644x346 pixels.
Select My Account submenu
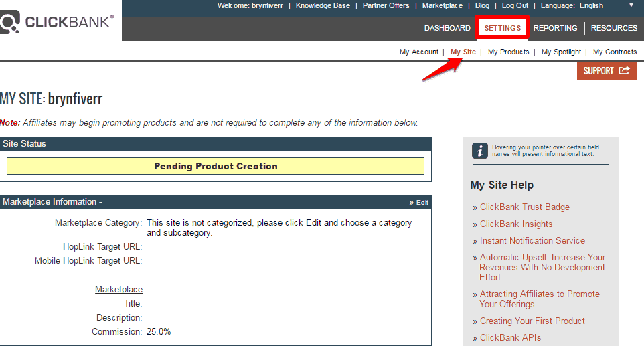click(419, 52)
